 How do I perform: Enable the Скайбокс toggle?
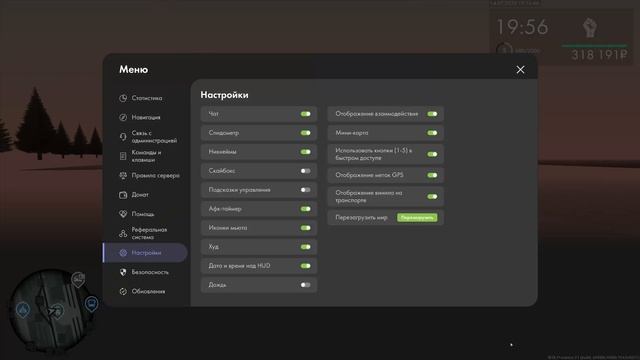tap(306, 171)
